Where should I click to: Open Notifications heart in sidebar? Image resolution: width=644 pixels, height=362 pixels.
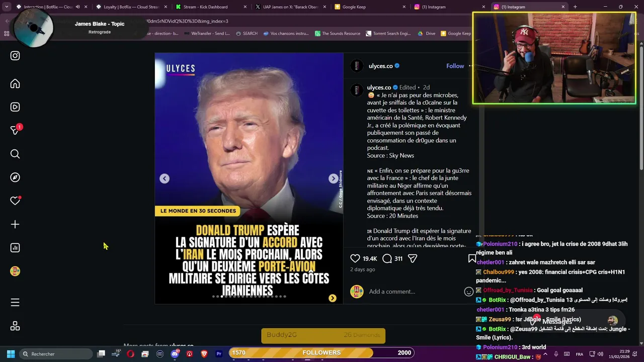point(15,201)
